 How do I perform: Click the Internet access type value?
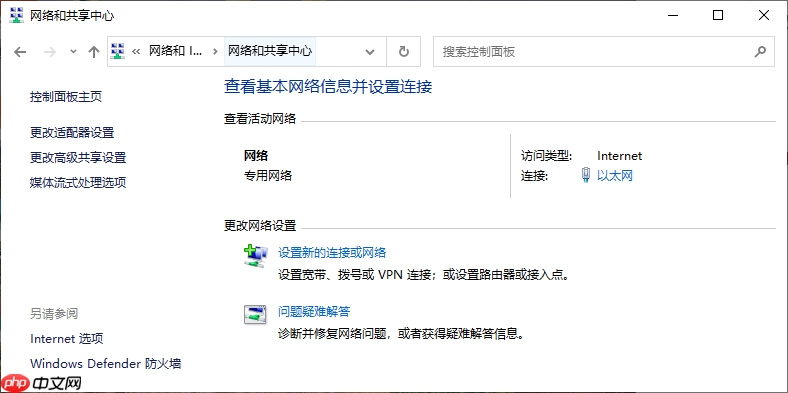[620, 156]
